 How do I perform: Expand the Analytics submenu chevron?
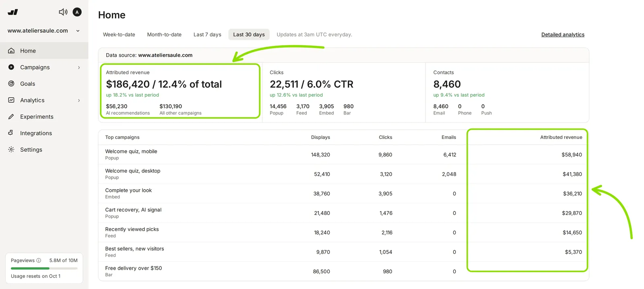[79, 100]
